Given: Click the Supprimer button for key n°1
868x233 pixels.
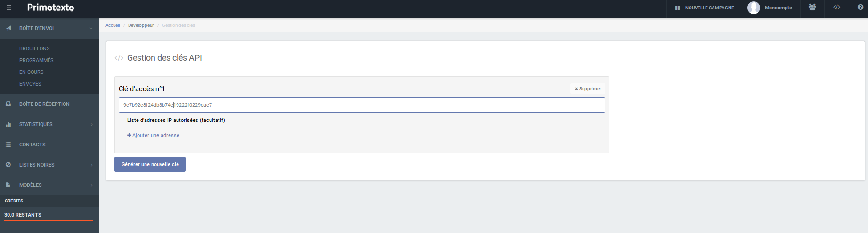Looking at the screenshot, I should point(588,88).
